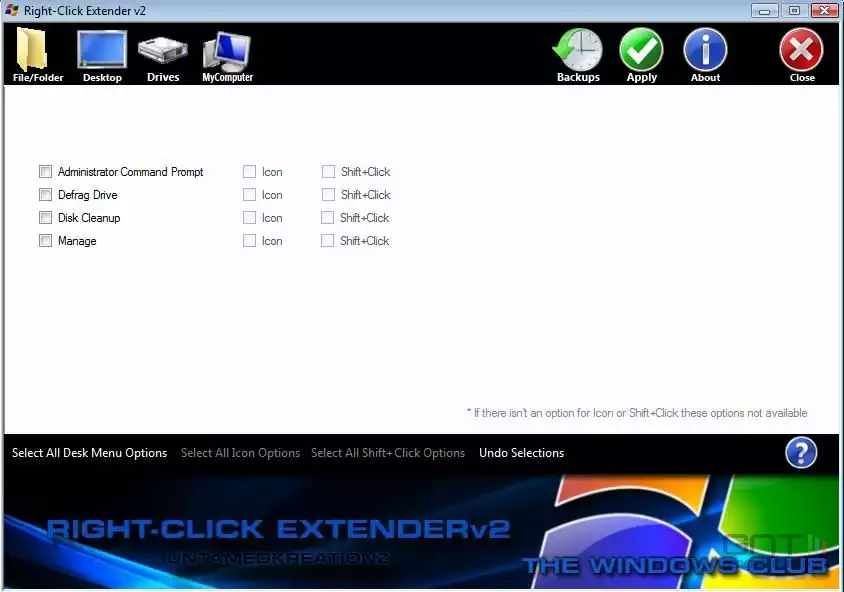Open the File/Folder section
844x592 pixels.
pos(38,55)
